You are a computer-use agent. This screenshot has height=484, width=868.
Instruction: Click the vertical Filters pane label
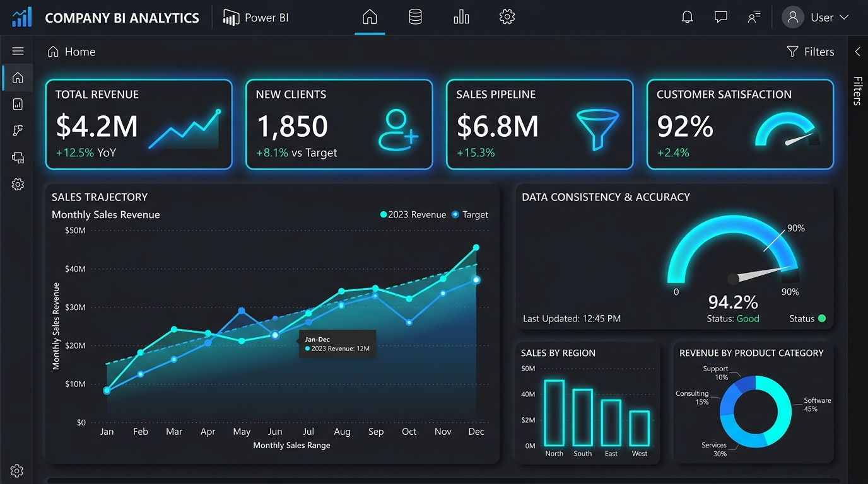857,91
